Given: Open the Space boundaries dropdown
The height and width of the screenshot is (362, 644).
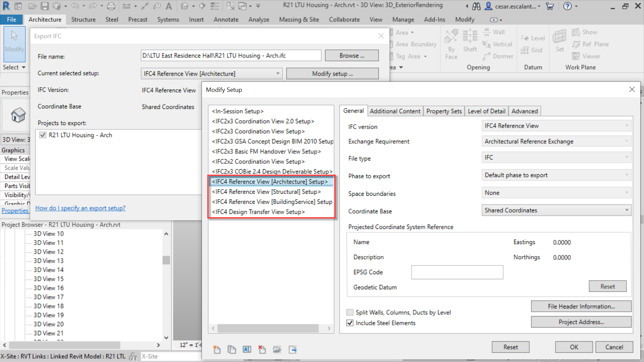Looking at the screenshot, I should [556, 193].
